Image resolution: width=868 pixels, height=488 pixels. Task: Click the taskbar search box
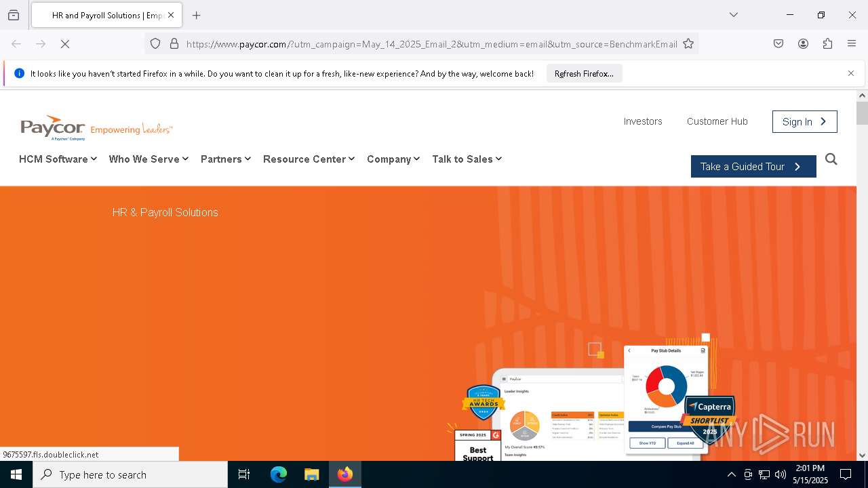(x=130, y=474)
